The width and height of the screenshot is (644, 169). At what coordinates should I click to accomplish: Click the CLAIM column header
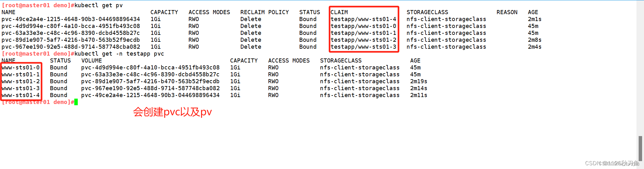click(x=339, y=12)
